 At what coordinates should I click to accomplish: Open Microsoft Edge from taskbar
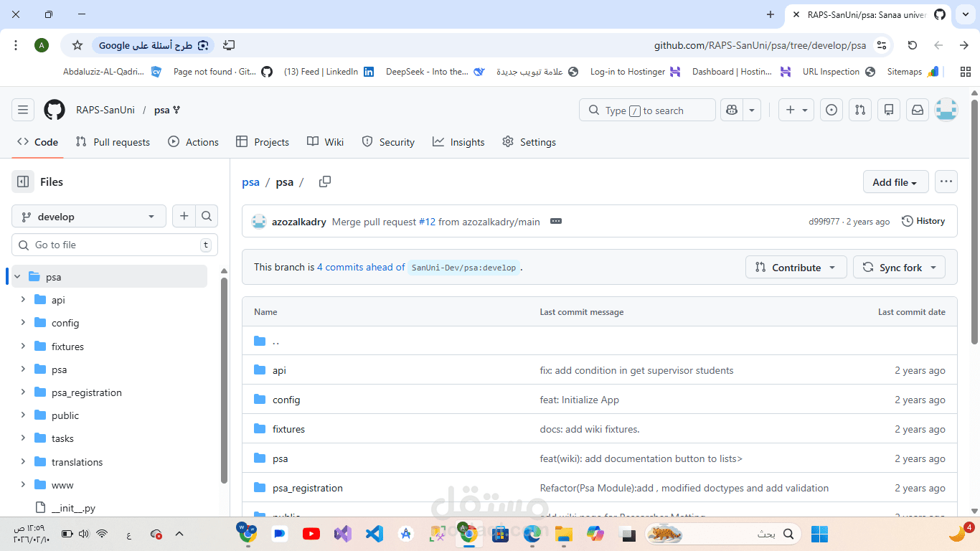[x=532, y=534]
